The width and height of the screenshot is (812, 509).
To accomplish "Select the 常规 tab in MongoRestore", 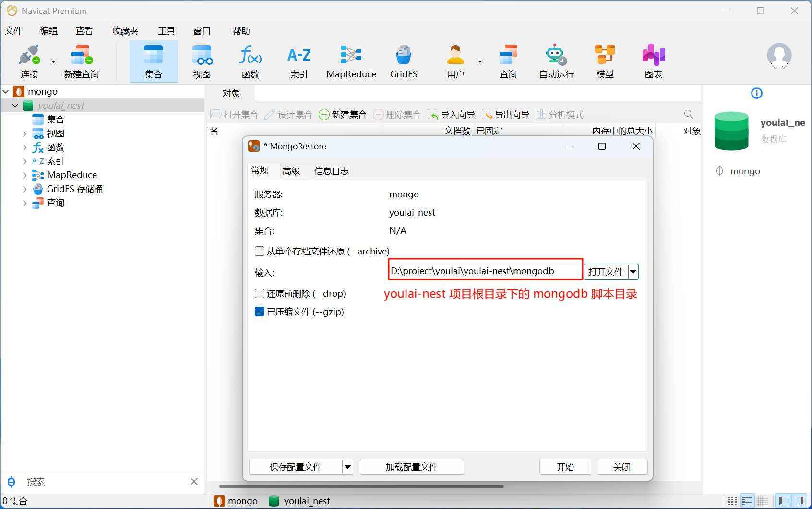I will tap(260, 170).
